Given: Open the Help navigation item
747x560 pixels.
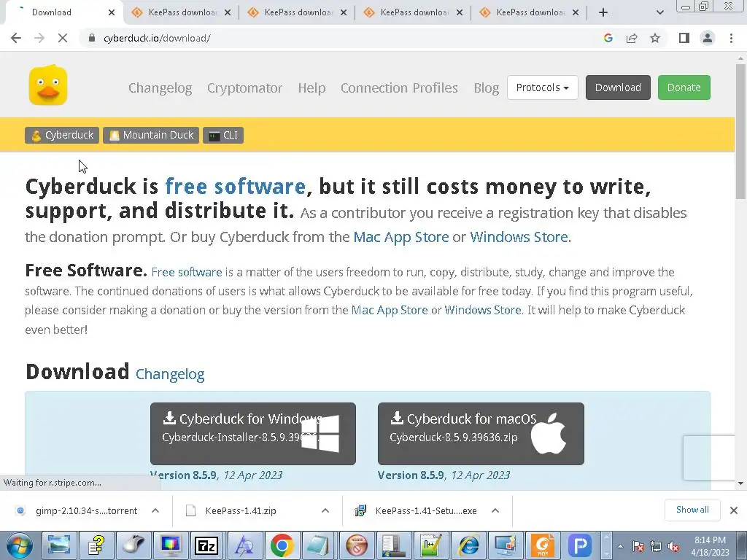Looking at the screenshot, I should tap(311, 87).
